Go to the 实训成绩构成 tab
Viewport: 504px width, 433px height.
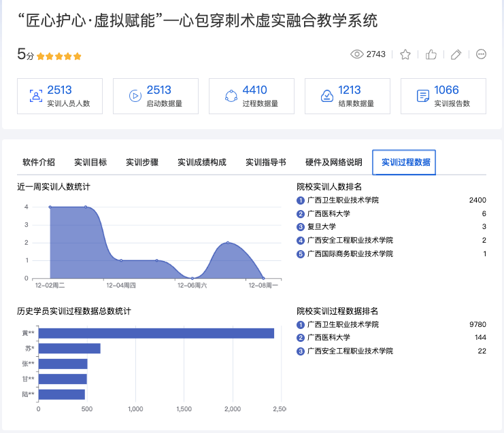pos(202,162)
